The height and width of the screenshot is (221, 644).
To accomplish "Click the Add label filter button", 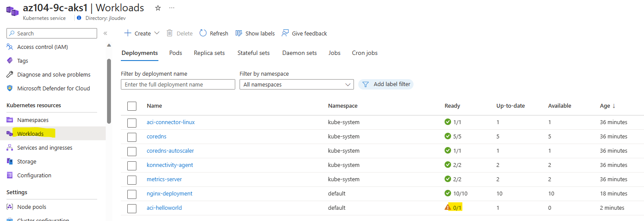I will [x=386, y=84].
